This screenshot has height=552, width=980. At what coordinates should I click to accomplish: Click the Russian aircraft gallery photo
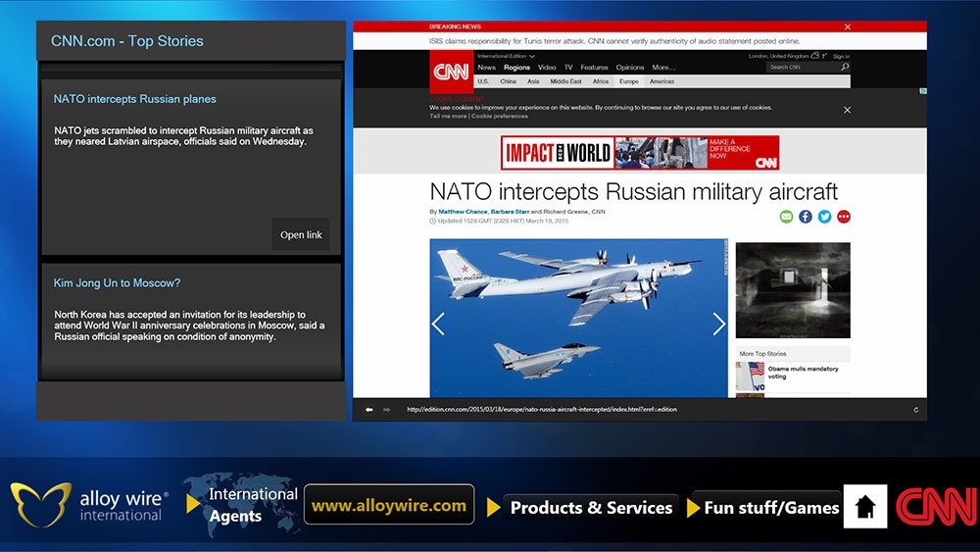[x=579, y=318]
